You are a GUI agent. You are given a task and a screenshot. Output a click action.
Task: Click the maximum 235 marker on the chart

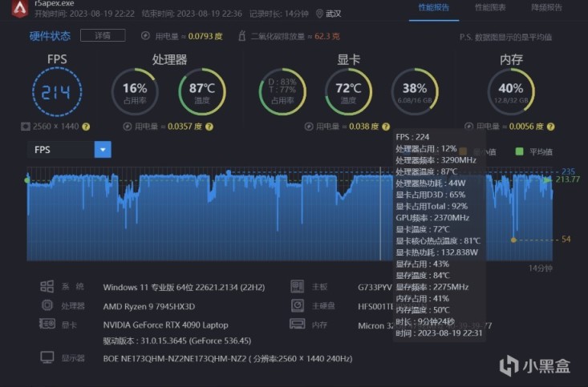pos(229,172)
